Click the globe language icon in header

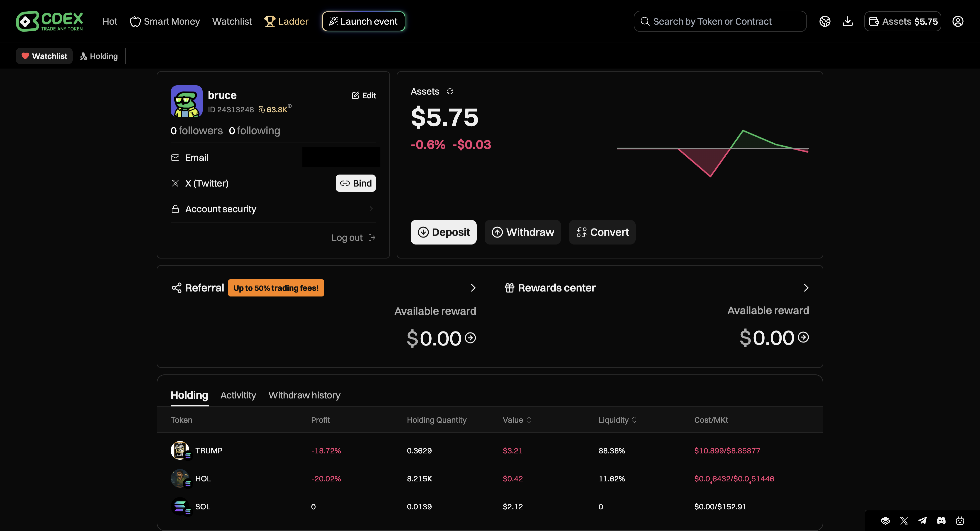[824, 21]
